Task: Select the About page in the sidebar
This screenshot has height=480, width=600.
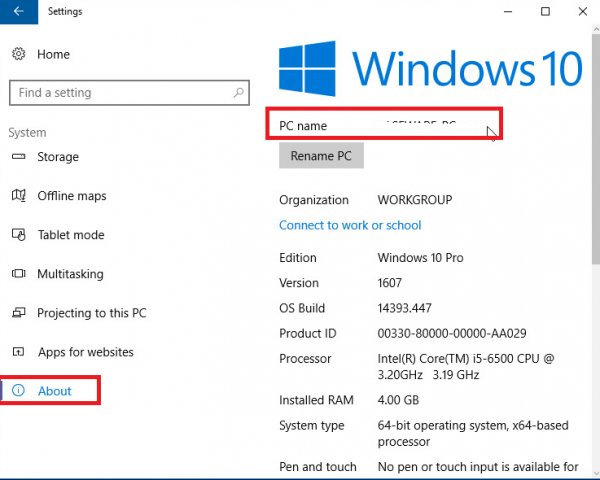Action: 55,391
